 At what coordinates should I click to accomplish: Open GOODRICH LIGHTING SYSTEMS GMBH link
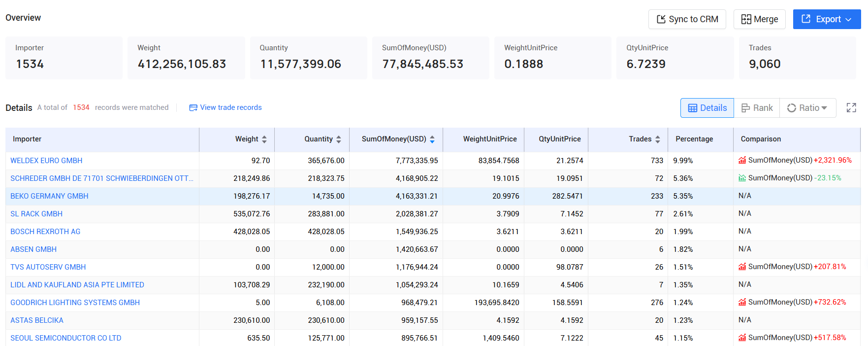pyautogui.click(x=75, y=303)
